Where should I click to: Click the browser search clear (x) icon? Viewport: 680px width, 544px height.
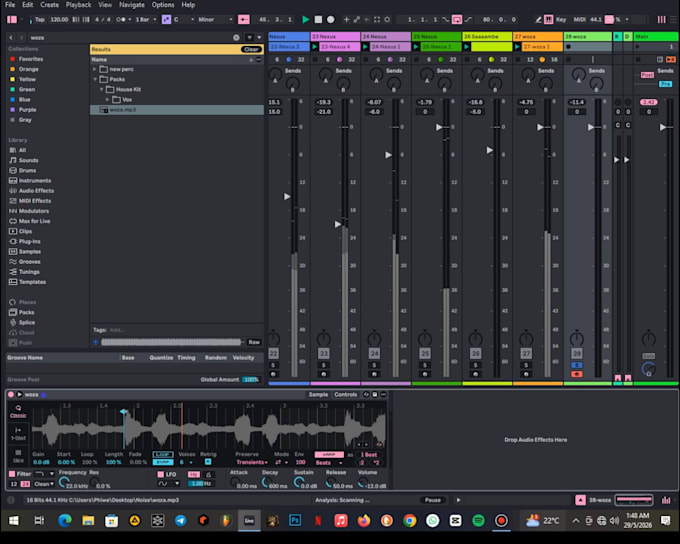[x=236, y=38]
